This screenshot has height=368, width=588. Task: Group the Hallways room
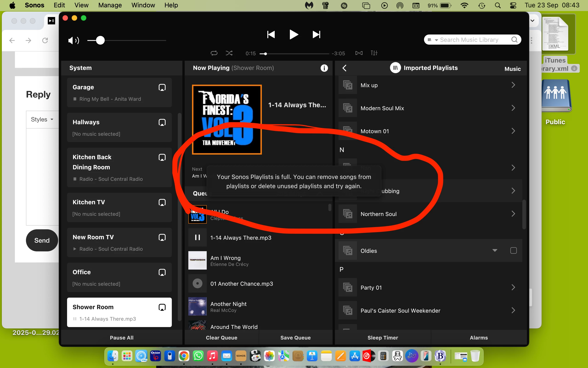(162, 122)
